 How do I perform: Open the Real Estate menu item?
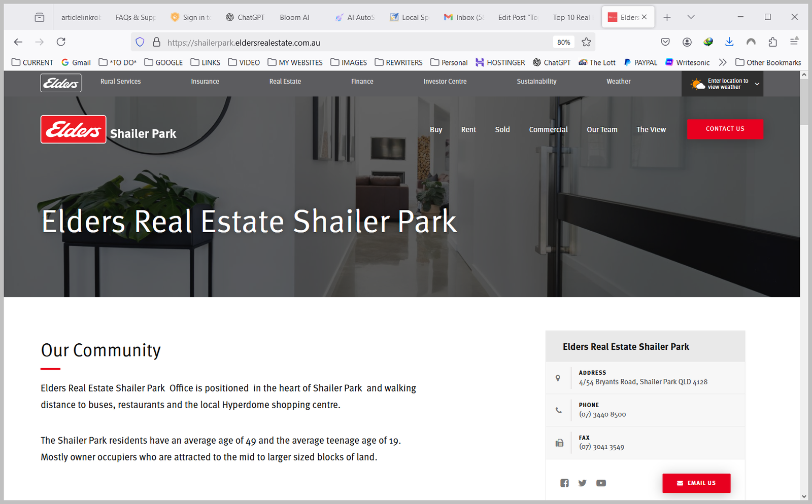(285, 81)
